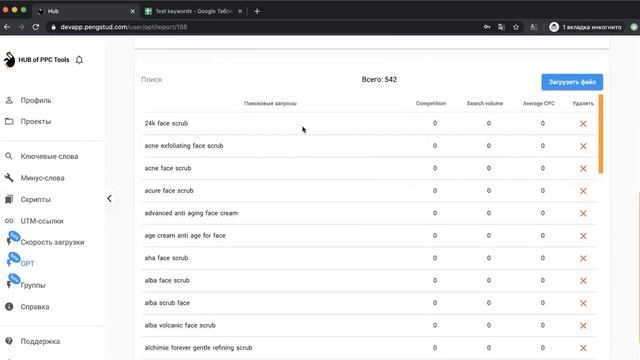Click the UTM link chain icon

point(9,221)
